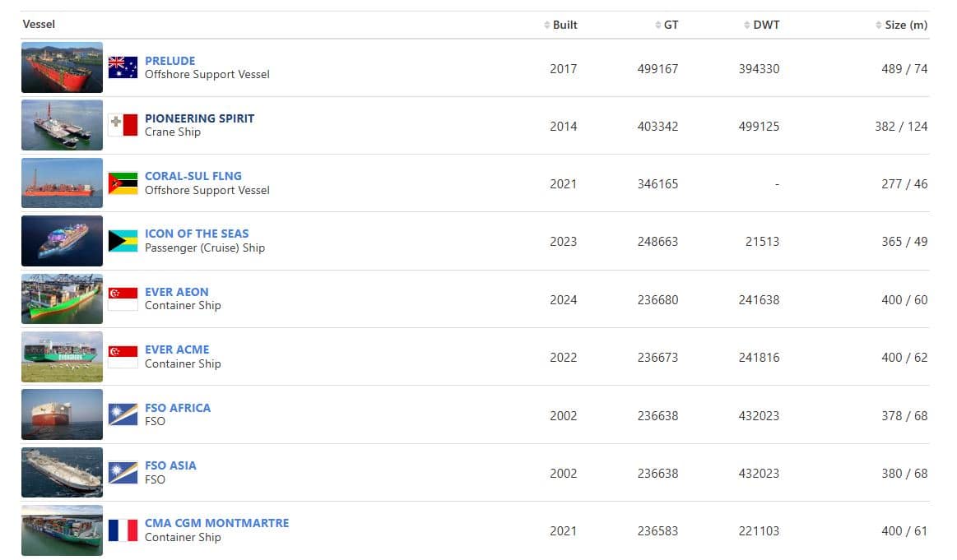Sort vessels by Size (m) column

(905, 25)
